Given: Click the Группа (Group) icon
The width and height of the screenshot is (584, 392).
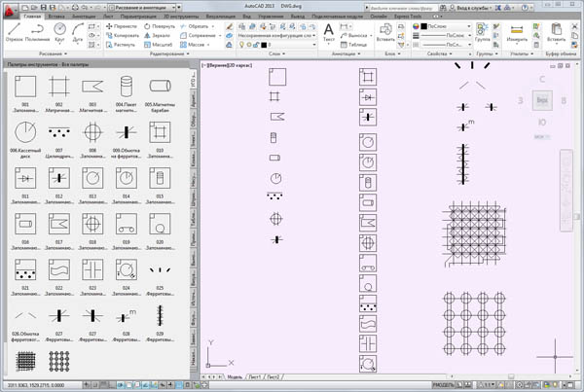Looking at the screenshot, I should (x=484, y=30).
